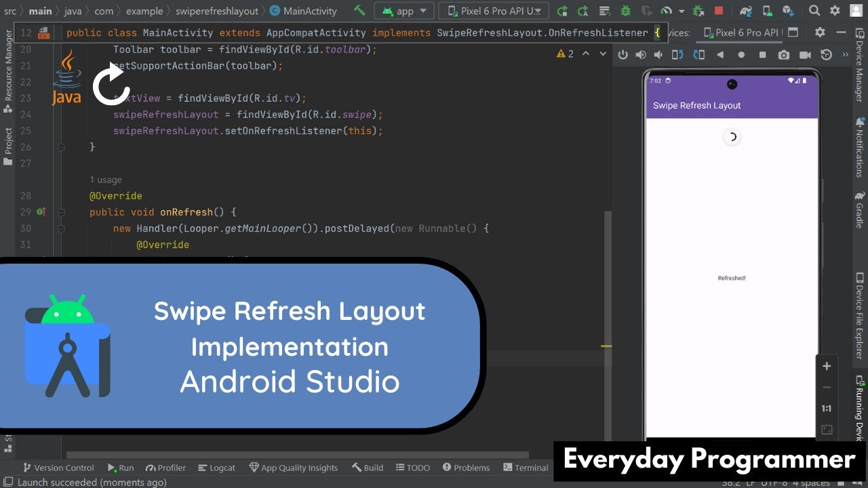Expand the profiler options dropdown arrow
Viewport: 868px width, 488px height.
pyautogui.click(x=682, y=11)
